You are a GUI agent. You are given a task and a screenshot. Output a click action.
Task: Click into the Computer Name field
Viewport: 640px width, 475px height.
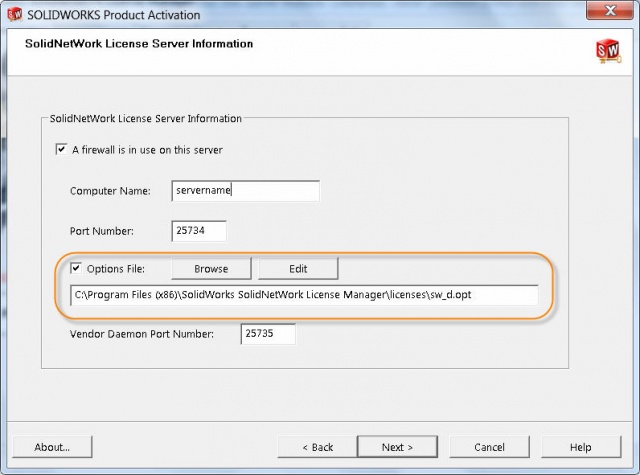tap(246, 191)
